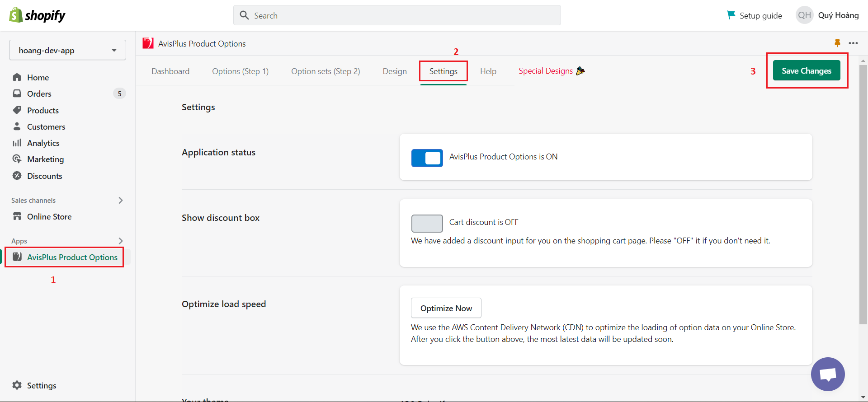Click the Online Store storefront icon
The width and height of the screenshot is (868, 402).
(17, 216)
